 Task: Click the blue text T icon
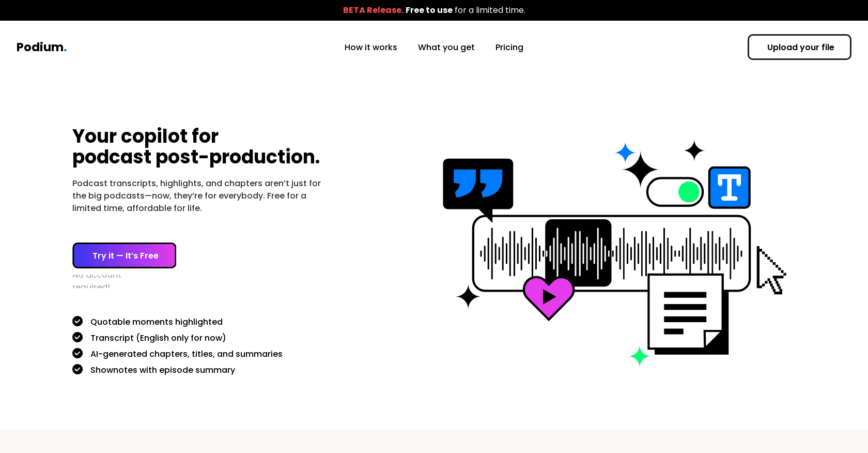[x=729, y=188]
